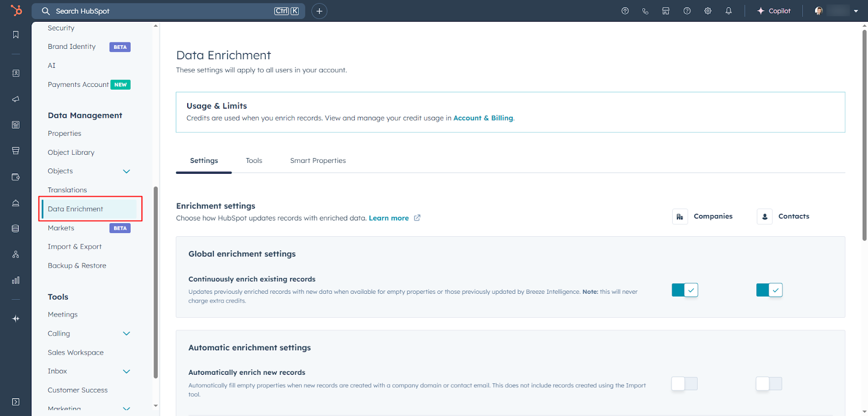Click the Companies building icon

click(680, 217)
